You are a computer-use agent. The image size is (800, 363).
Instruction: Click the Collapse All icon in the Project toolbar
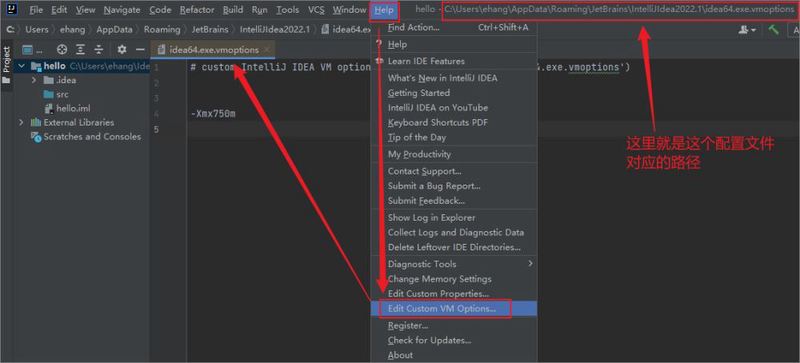(x=99, y=50)
